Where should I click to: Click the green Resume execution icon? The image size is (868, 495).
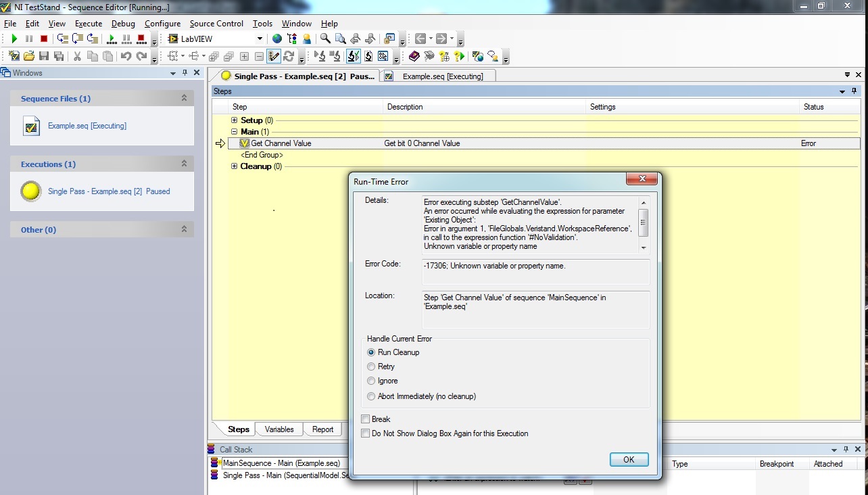point(14,39)
